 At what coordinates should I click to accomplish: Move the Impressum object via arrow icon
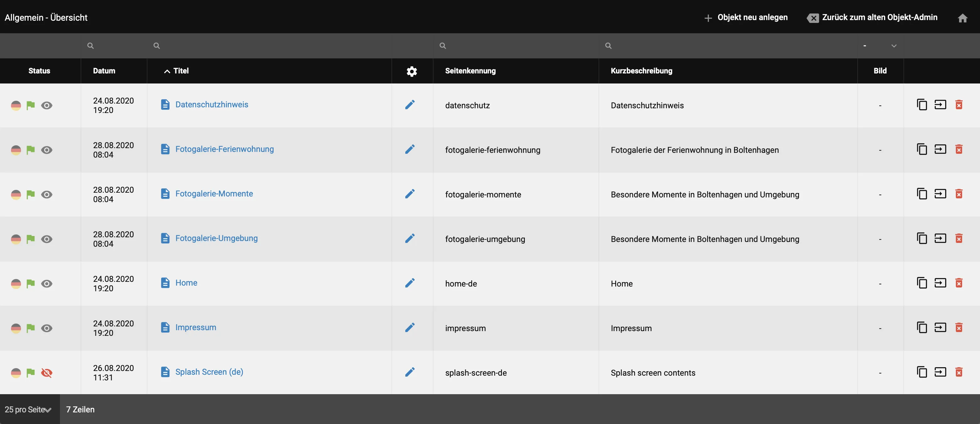[940, 327]
